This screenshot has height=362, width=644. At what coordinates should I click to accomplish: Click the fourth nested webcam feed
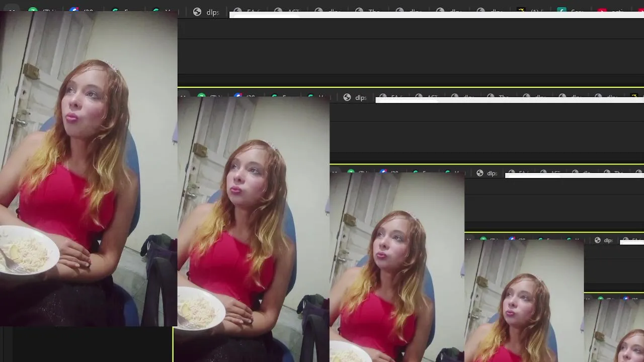tap(524, 301)
